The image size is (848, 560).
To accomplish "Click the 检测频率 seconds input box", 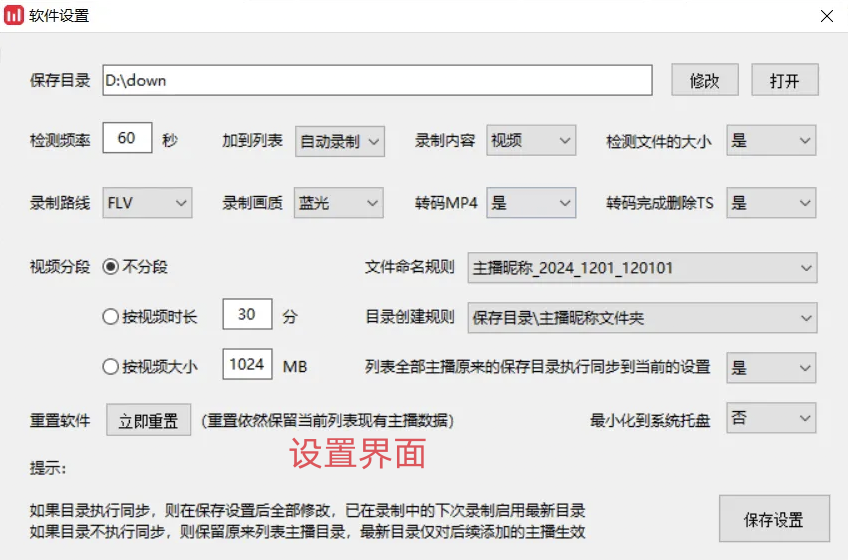I will tap(127, 138).
